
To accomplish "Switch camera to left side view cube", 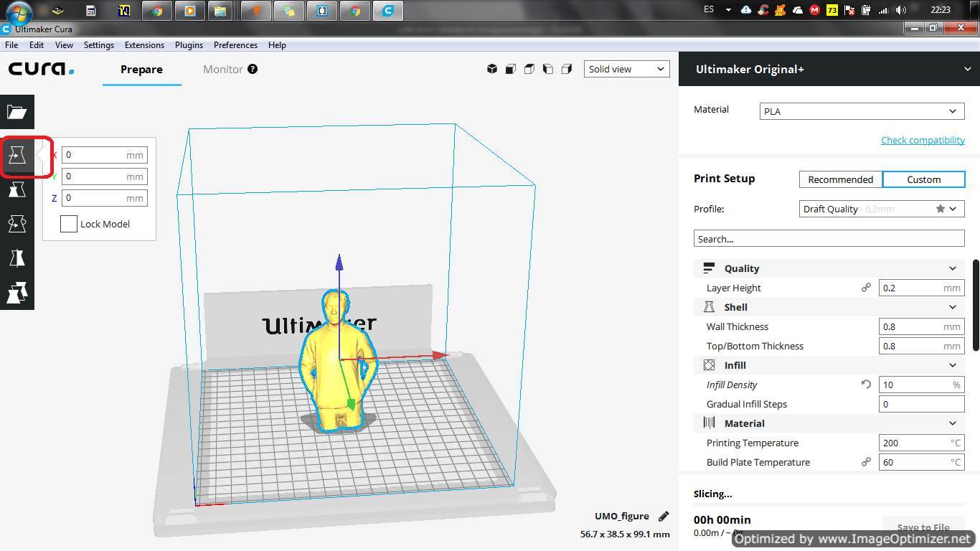I will 548,69.
